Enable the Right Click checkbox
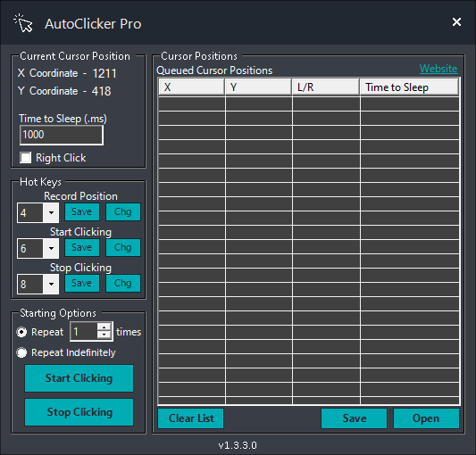The height and width of the screenshot is (455, 476). pyautogui.click(x=26, y=158)
